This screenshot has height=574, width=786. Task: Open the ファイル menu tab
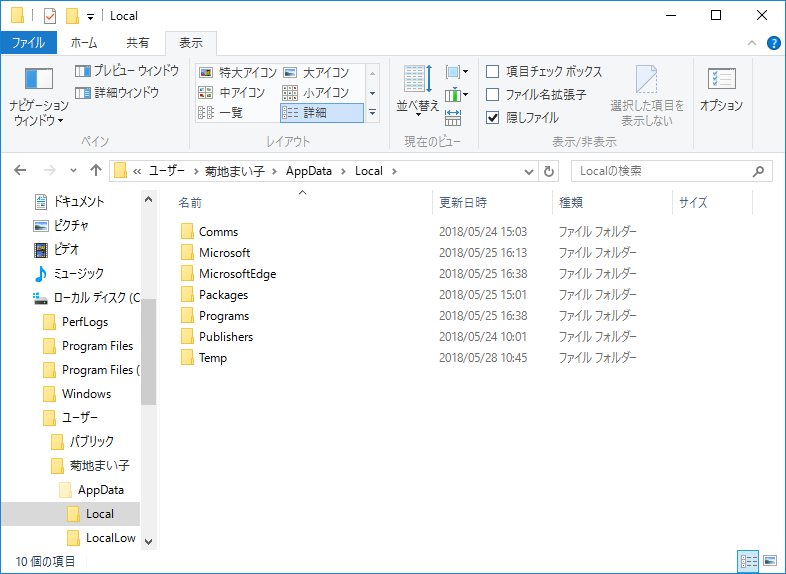coord(28,43)
